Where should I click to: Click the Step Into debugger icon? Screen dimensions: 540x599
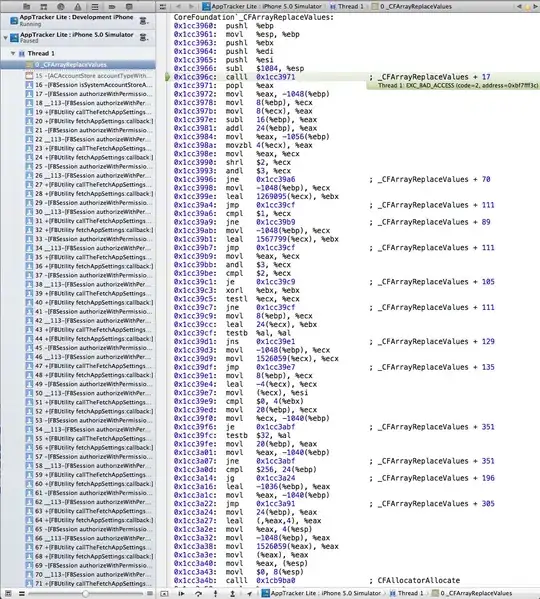coord(215,593)
